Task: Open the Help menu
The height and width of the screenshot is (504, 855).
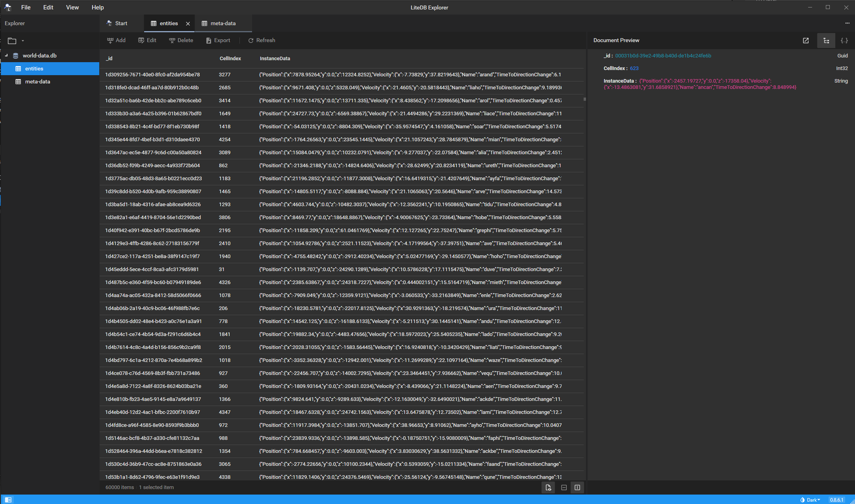Action: [98, 7]
